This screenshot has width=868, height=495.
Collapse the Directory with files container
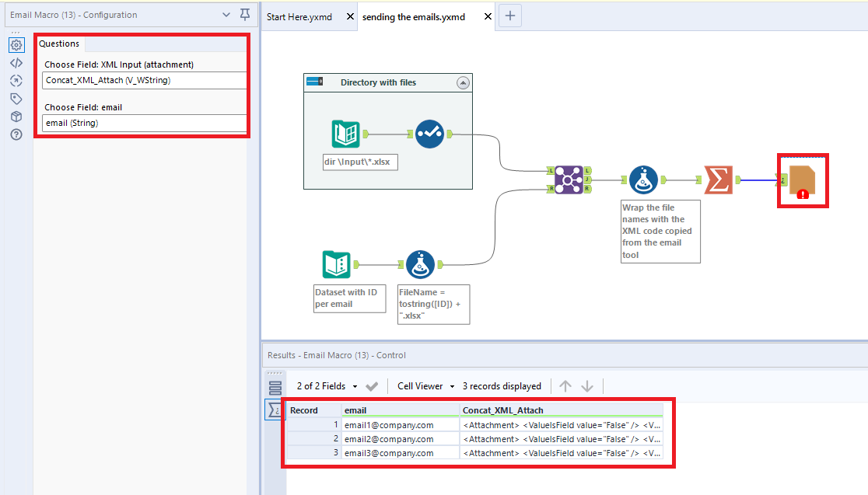point(464,82)
